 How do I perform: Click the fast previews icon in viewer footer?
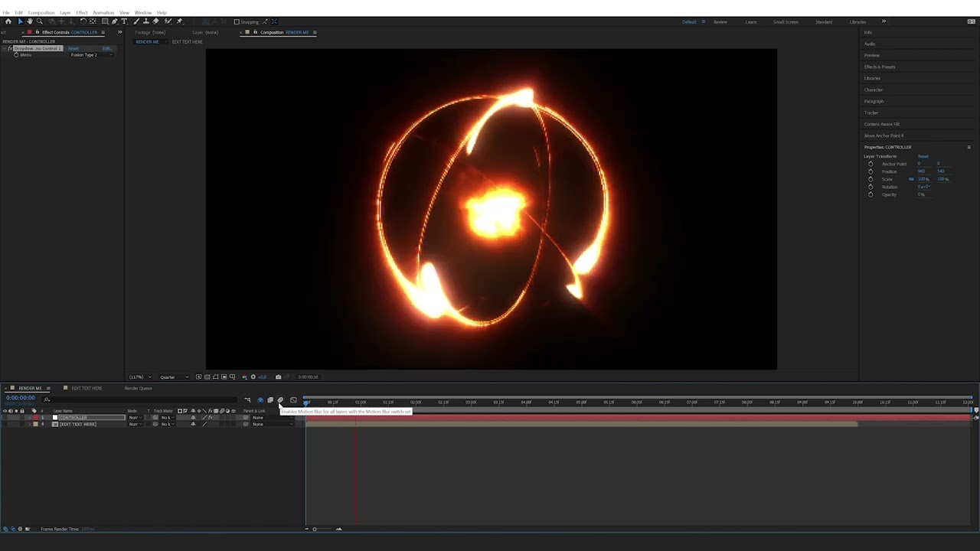(198, 377)
